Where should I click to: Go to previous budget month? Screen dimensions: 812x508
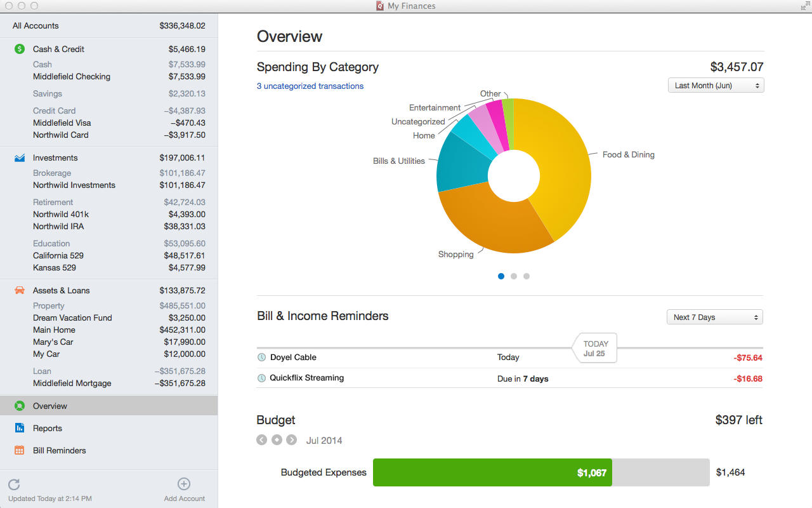coord(262,440)
